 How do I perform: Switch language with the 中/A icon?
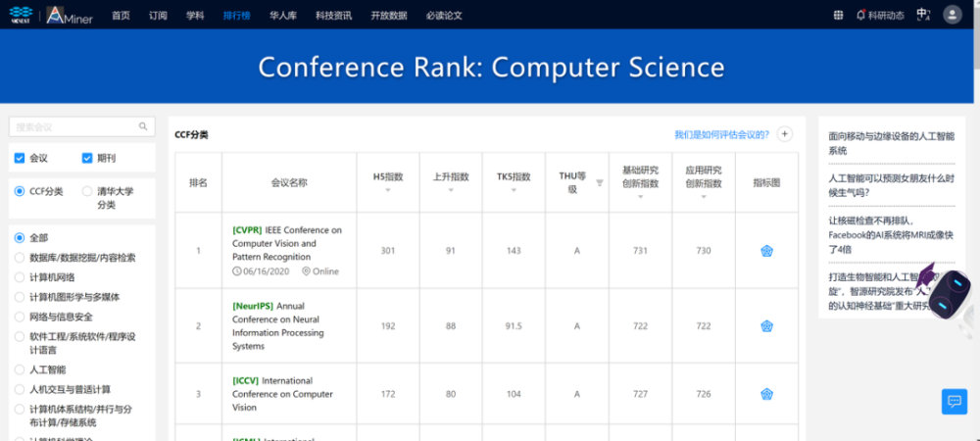pos(923,15)
